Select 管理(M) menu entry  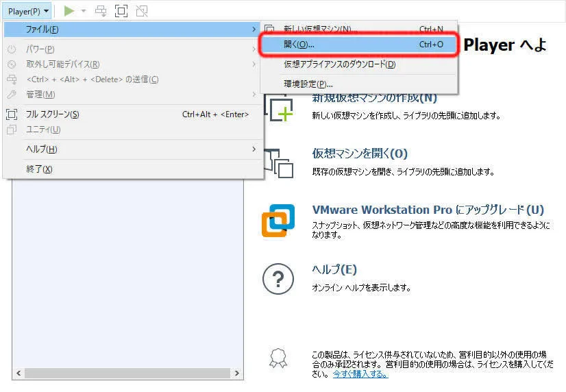[x=132, y=95]
